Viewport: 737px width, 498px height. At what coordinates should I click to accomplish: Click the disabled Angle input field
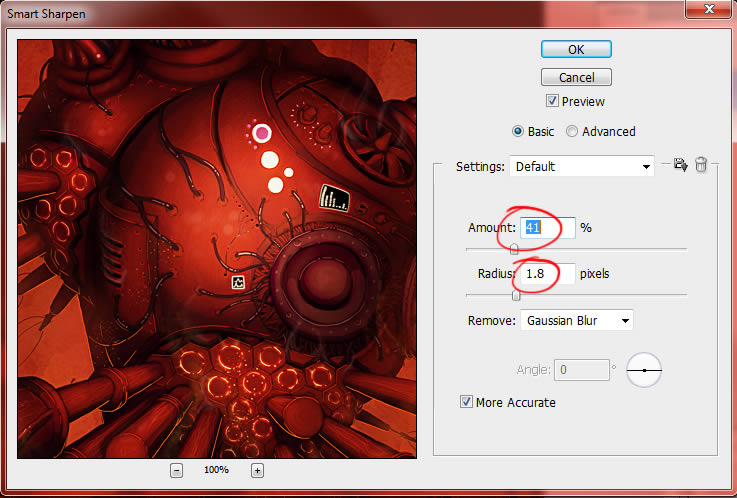(582, 370)
